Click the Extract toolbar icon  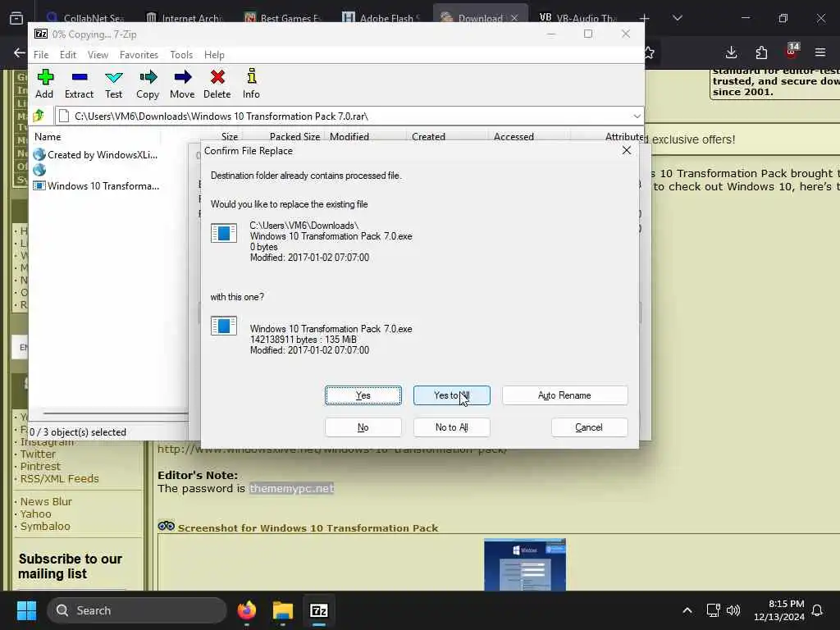coord(79,84)
